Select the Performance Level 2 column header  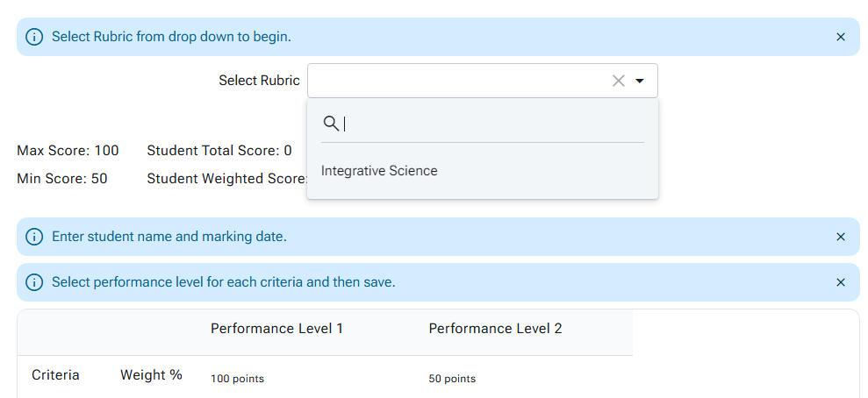495,329
